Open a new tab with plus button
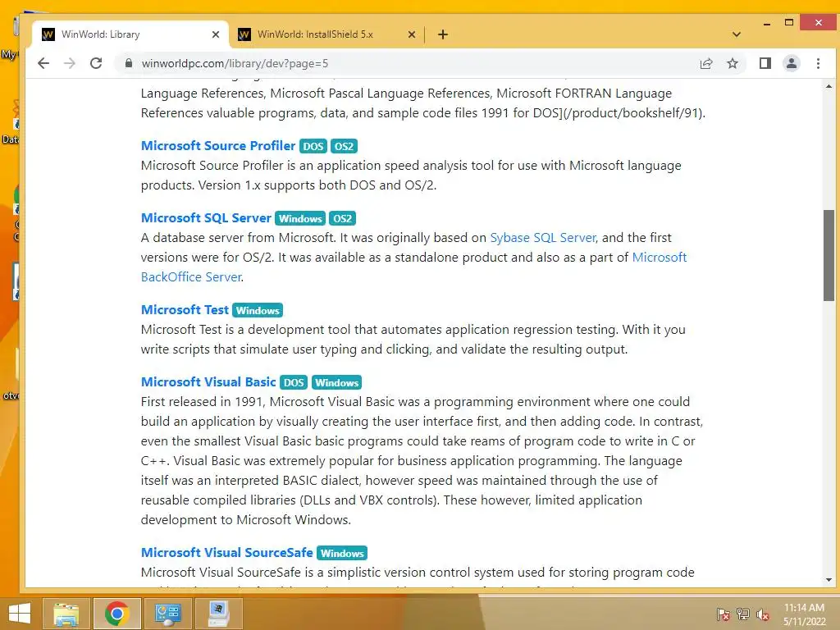 [x=442, y=34]
